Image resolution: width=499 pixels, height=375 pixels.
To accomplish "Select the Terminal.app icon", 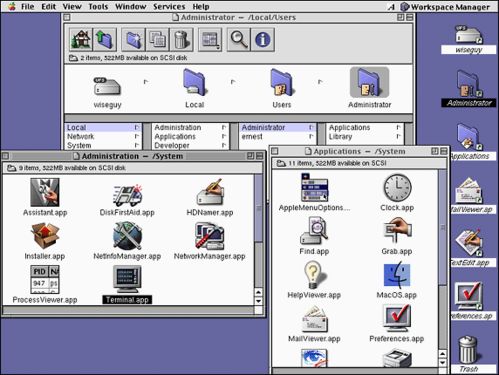I will pos(127,280).
